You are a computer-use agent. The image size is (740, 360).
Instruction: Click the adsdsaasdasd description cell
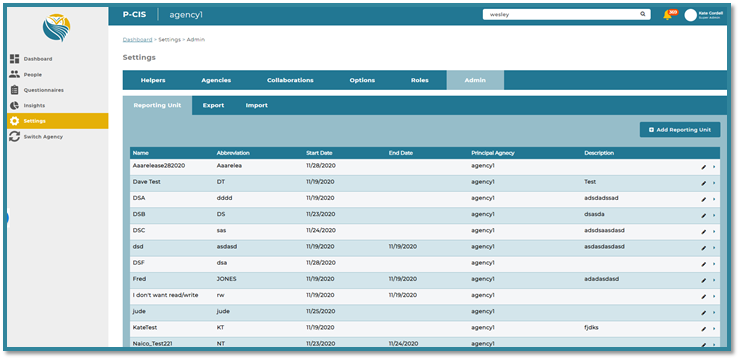point(604,231)
